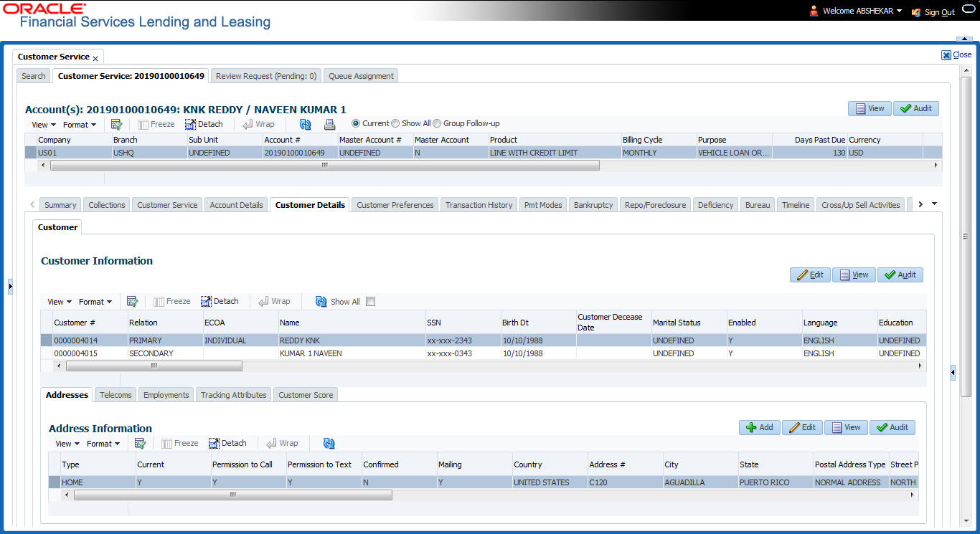Click Query By Example icon in Customer Information toolbar

pos(132,302)
